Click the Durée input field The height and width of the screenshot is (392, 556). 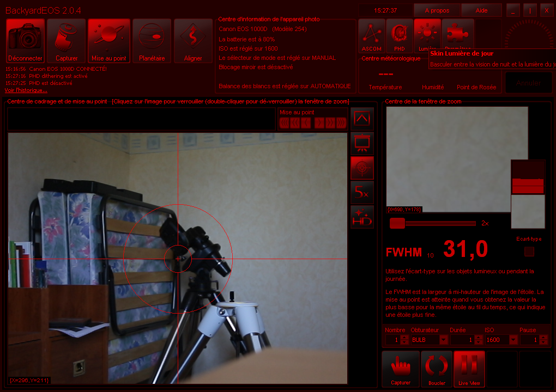point(462,340)
